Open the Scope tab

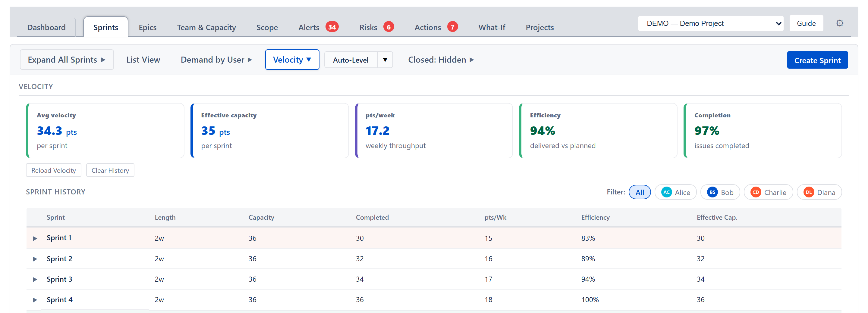click(x=267, y=27)
